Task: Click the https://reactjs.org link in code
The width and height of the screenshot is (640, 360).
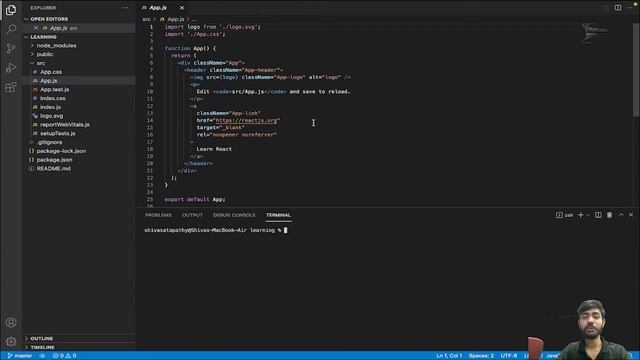Action: click(247, 120)
